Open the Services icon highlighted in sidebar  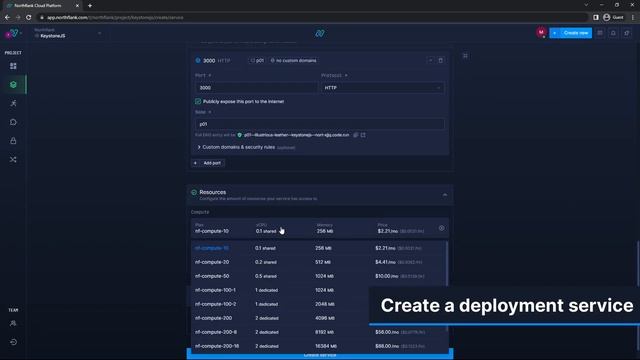click(13, 84)
